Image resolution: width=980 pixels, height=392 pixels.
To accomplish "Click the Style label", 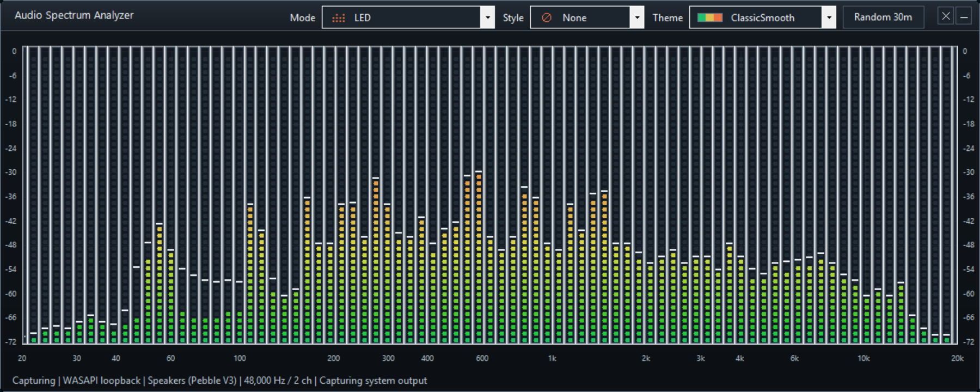I will tap(513, 18).
